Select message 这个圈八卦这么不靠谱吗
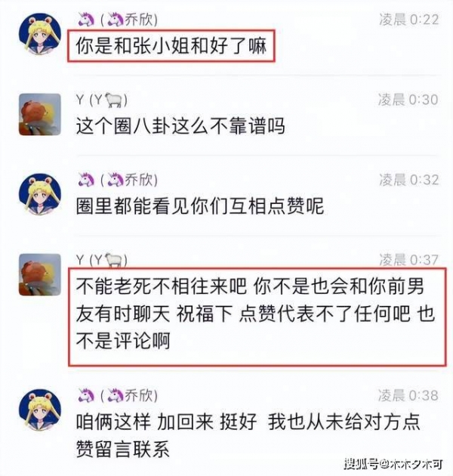 click(x=180, y=125)
